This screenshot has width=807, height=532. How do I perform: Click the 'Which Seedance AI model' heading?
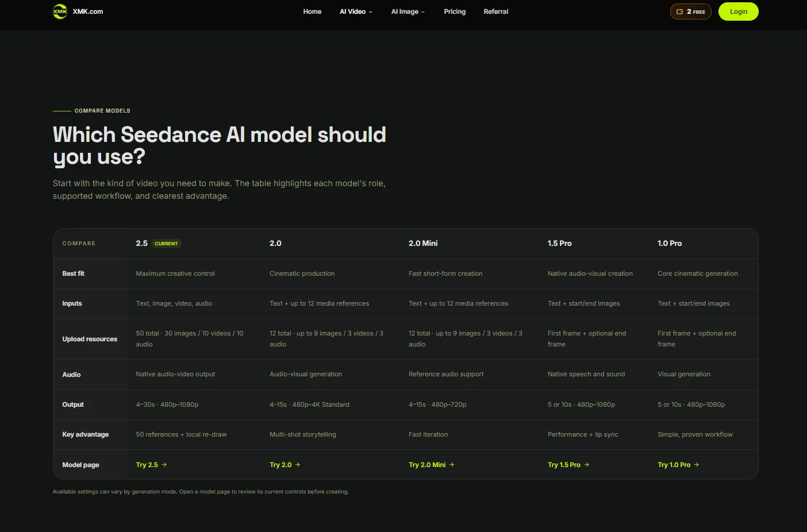pyautogui.click(x=219, y=145)
